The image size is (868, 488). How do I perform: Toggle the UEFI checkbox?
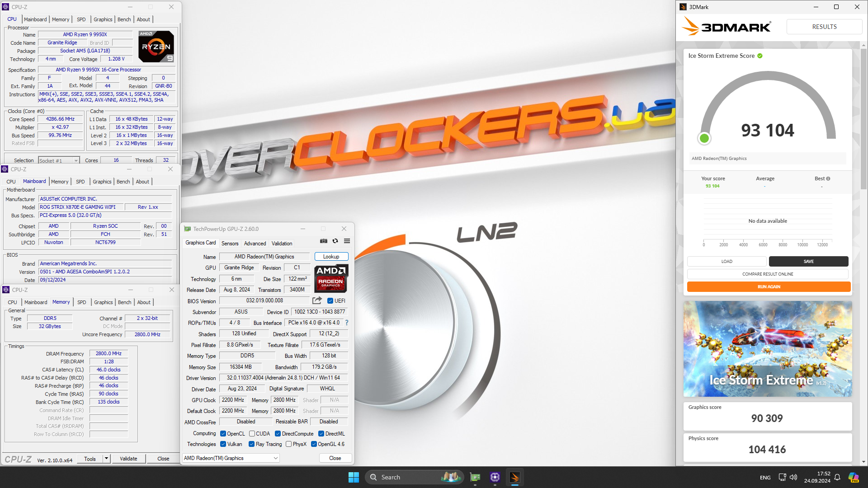(330, 301)
